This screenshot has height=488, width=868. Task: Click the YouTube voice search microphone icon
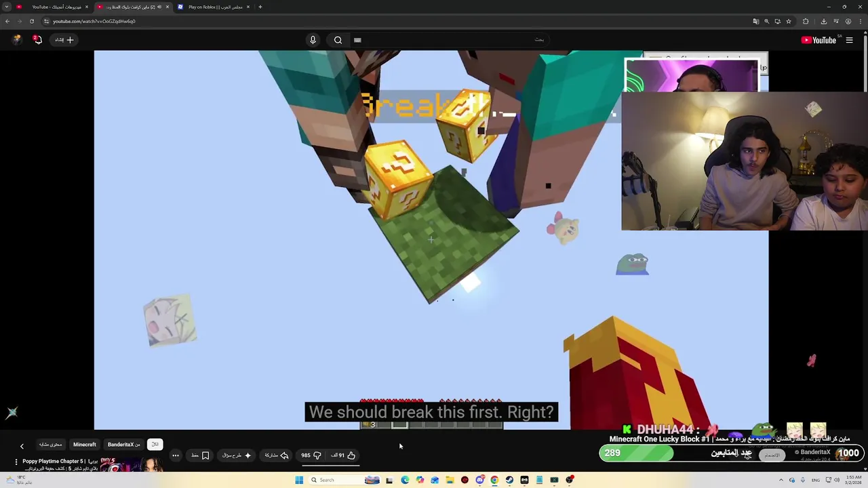pos(313,40)
